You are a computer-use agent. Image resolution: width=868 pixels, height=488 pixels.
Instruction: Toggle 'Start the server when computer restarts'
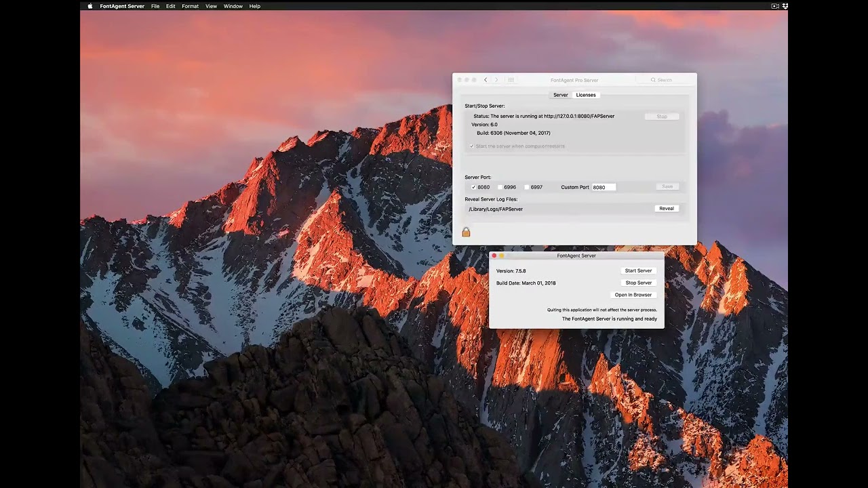click(x=472, y=146)
